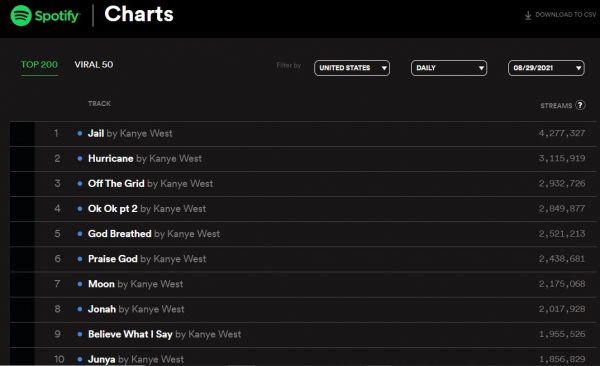Viewport: 600px width, 366px height.
Task: Open the streams help question mark icon
Action: pyautogui.click(x=580, y=105)
